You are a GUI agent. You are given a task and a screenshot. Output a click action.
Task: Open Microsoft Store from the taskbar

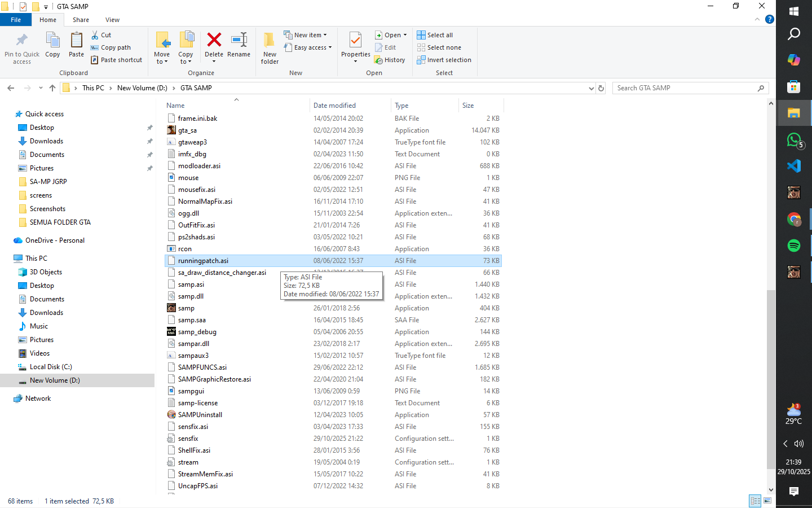(x=794, y=86)
